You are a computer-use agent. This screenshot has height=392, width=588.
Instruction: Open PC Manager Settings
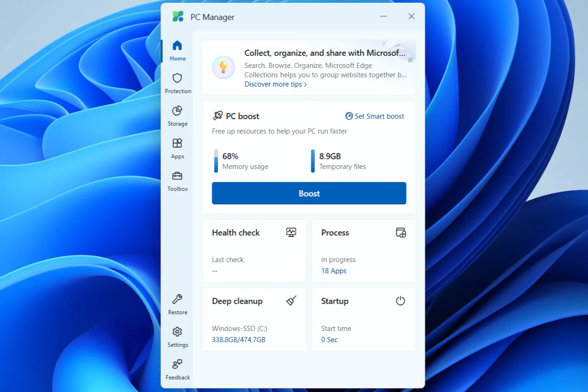point(177,338)
